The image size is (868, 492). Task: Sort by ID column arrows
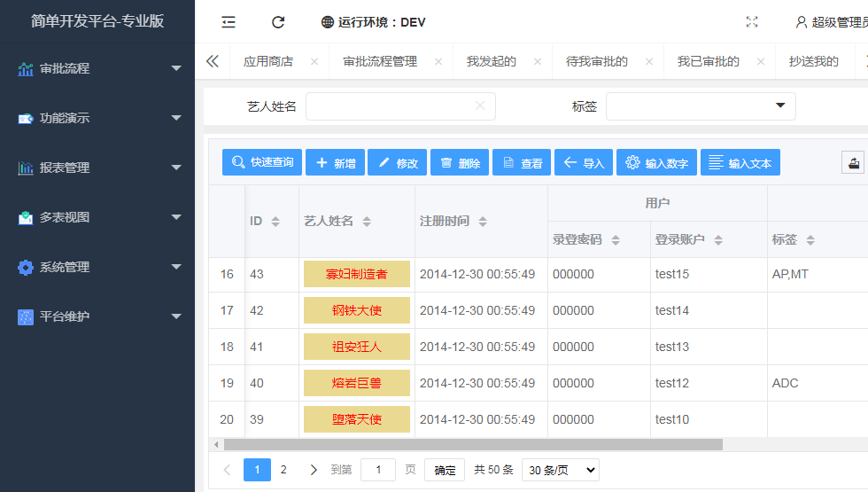coord(275,222)
